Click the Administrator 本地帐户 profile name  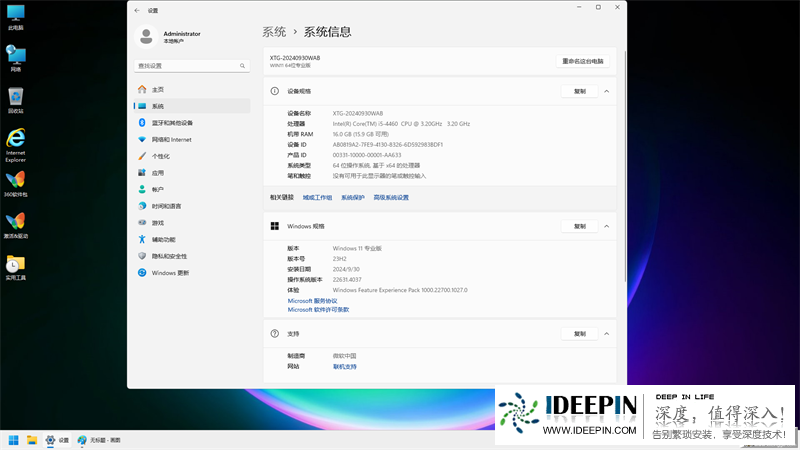(182, 37)
